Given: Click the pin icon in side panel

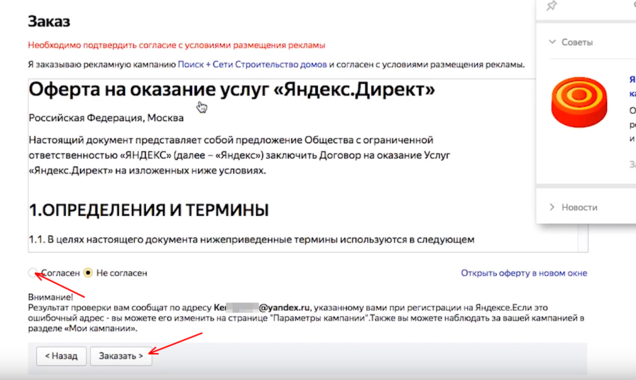Looking at the screenshot, I should tap(552, 6).
